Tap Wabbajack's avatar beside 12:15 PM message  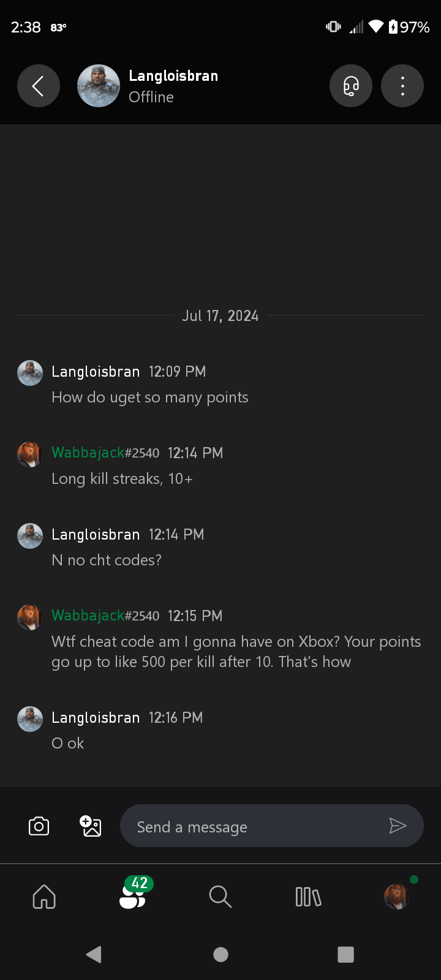coord(30,617)
